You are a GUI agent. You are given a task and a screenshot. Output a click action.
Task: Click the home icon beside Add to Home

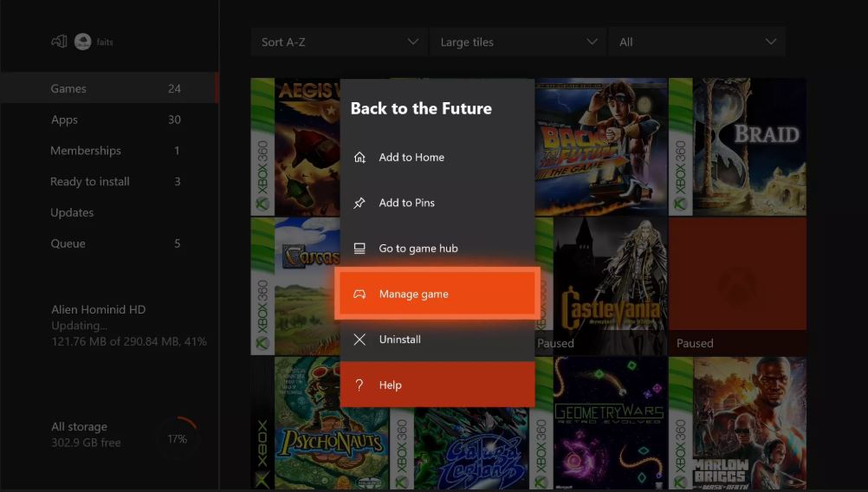click(360, 157)
